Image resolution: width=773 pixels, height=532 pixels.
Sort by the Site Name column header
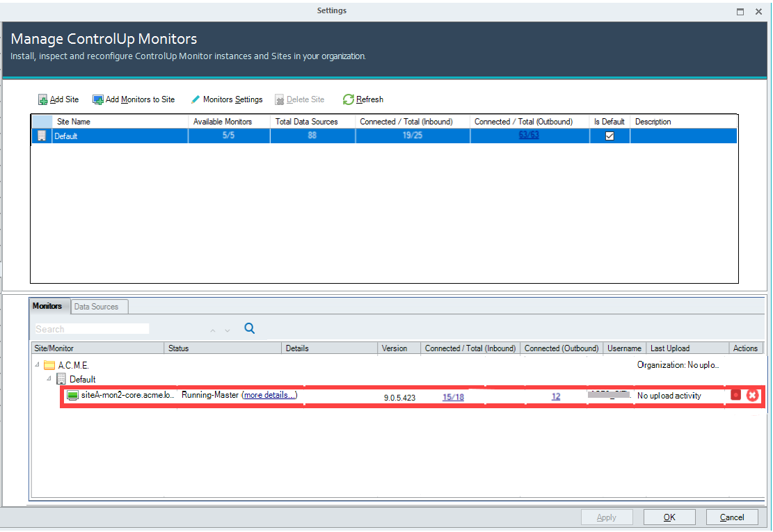pos(120,122)
